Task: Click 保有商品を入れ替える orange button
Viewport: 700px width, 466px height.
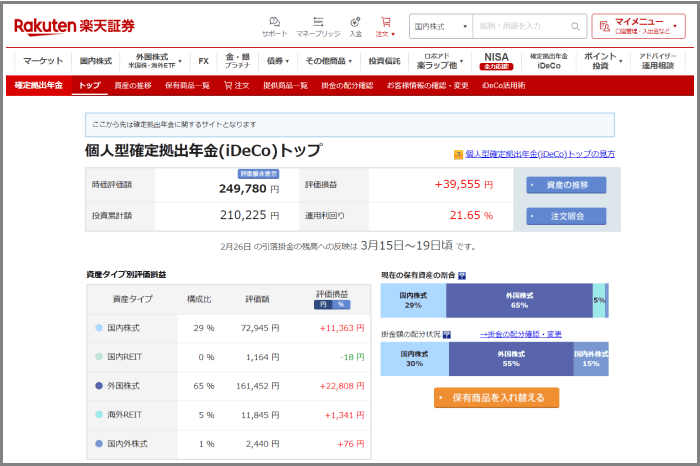Action: coord(496,398)
